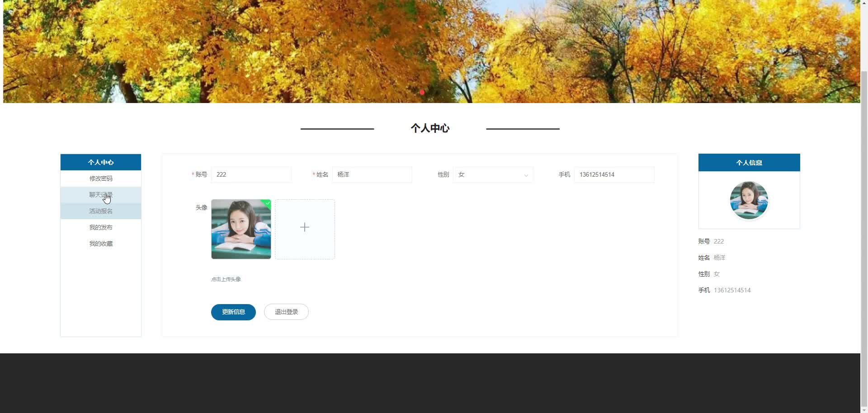
Task: Click the phone number 13612514514 in info panel
Action: [x=732, y=290]
